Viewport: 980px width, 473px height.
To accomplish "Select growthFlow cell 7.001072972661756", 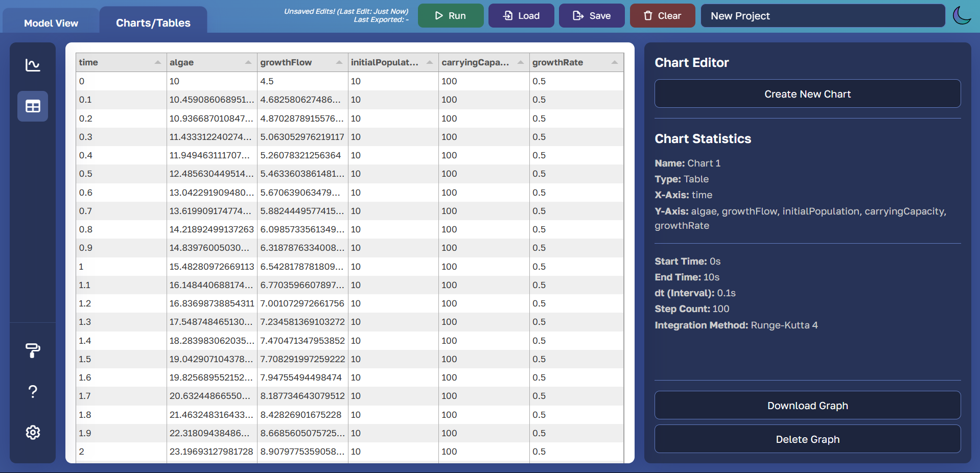I will pyautogui.click(x=302, y=303).
